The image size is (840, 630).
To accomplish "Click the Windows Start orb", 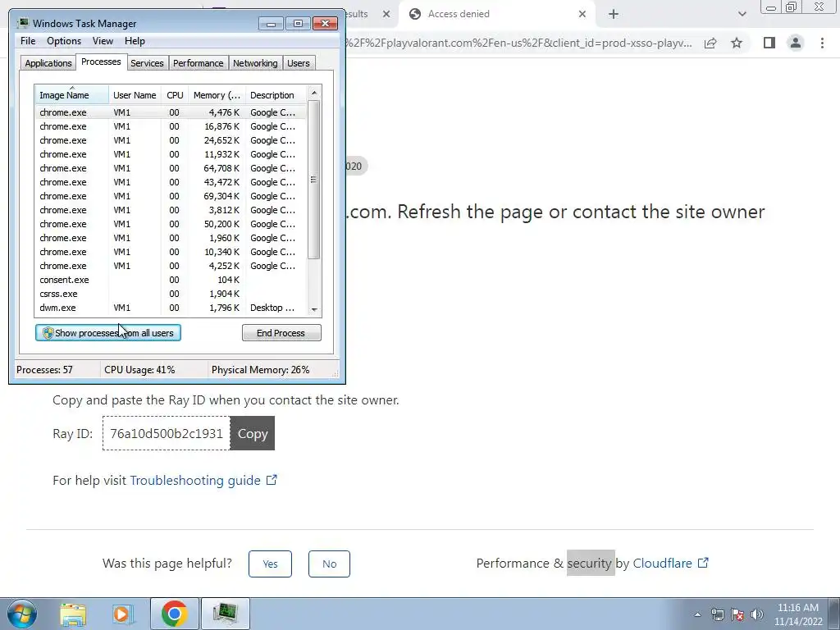I will [x=22, y=614].
